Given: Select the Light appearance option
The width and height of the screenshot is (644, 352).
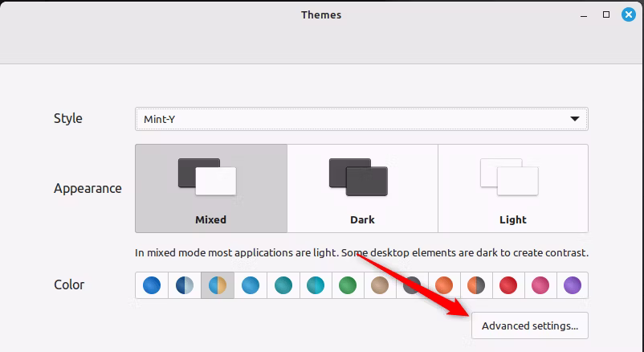Looking at the screenshot, I should pyautogui.click(x=513, y=188).
